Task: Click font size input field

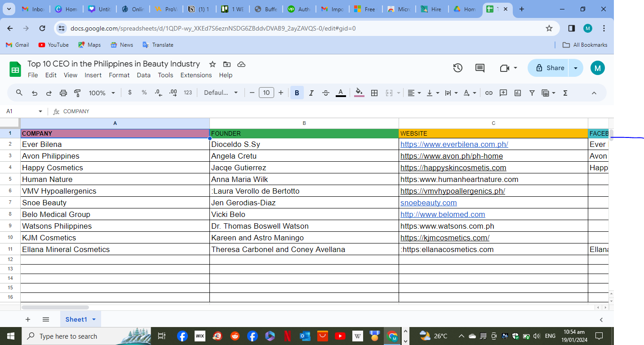Action: (266, 93)
